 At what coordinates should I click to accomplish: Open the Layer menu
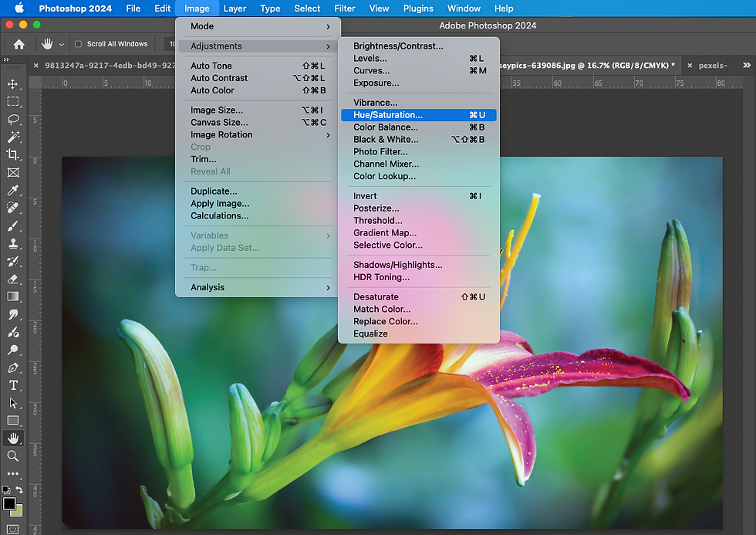click(235, 8)
